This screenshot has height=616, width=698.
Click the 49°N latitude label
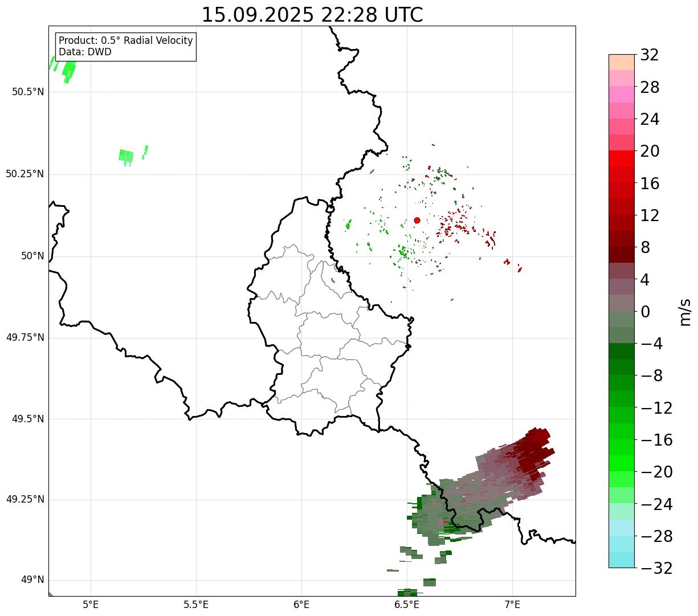(32, 580)
